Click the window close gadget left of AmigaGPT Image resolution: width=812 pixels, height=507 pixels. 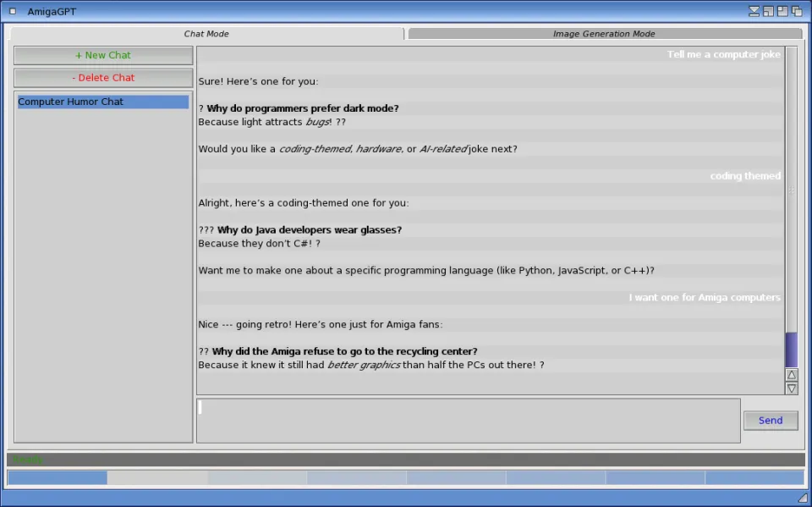[13, 11]
